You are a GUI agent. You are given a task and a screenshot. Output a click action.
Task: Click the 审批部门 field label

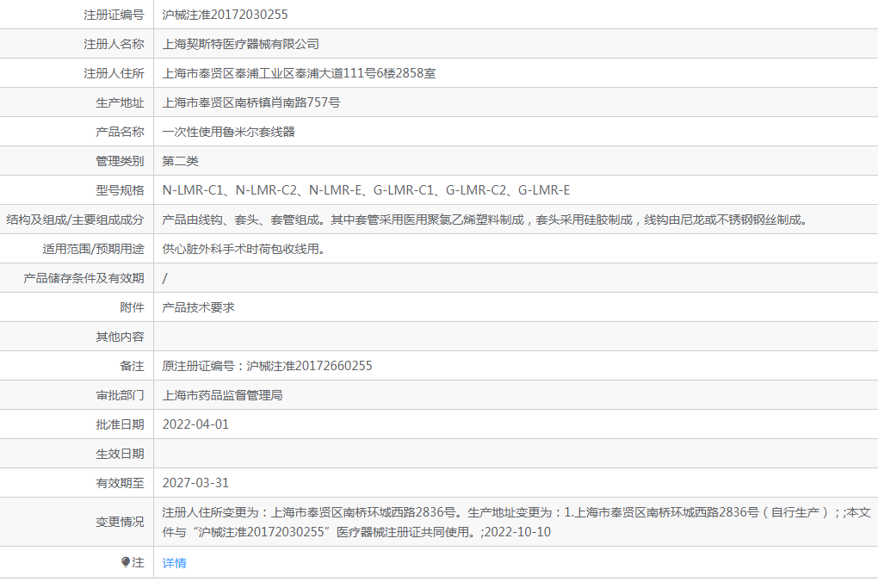click(120, 395)
